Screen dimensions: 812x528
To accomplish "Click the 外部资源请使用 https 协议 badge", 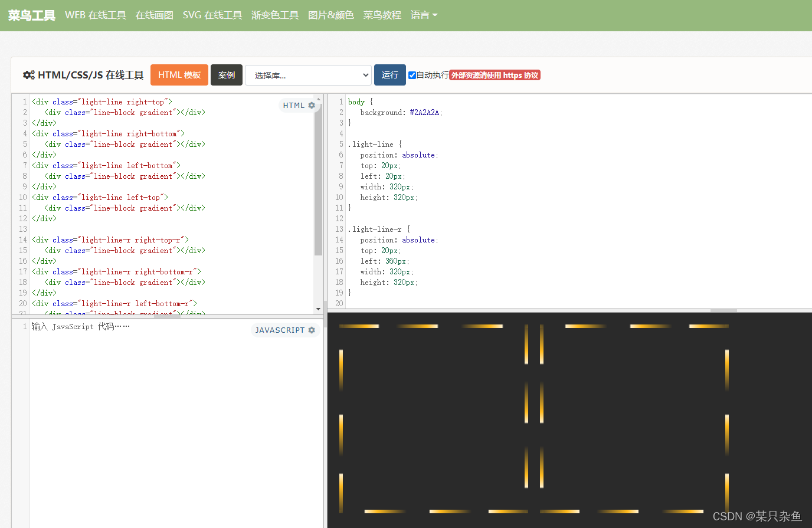I will point(495,75).
